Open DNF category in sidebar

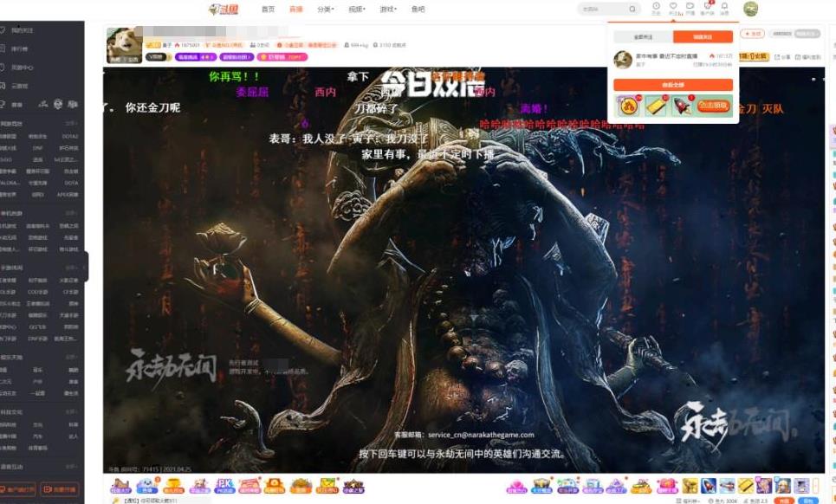(38, 148)
